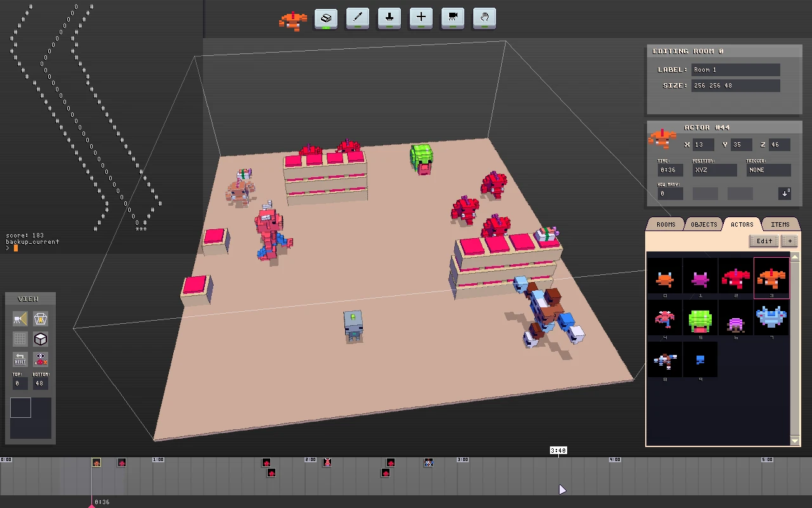This screenshot has height=508, width=812.
Task: Toggle camera projection view in View panel
Action: (20, 319)
